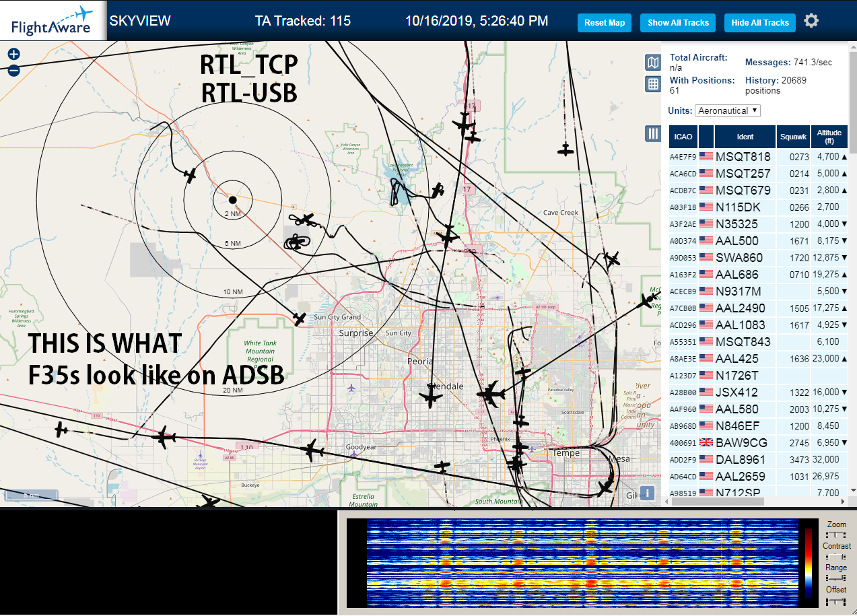This screenshot has width=857, height=616.
Task: Select the large aircraft icon east of Glendale
Action: coord(491,395)
